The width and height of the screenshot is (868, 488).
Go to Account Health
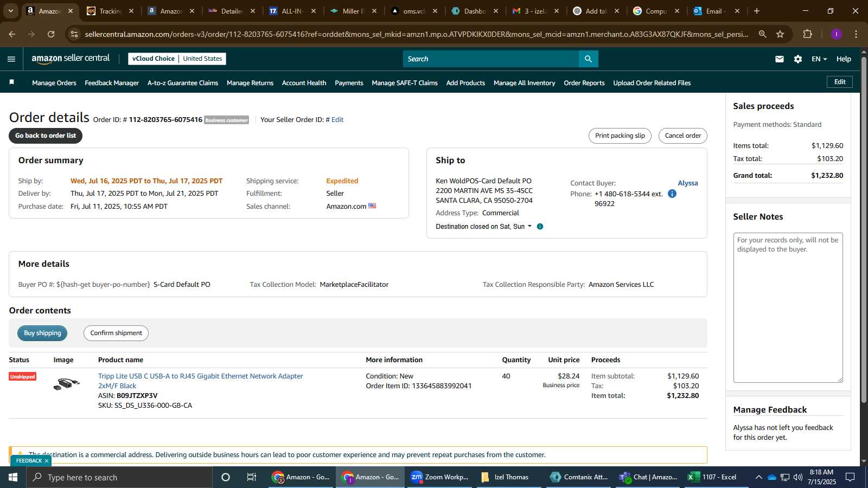304,83
